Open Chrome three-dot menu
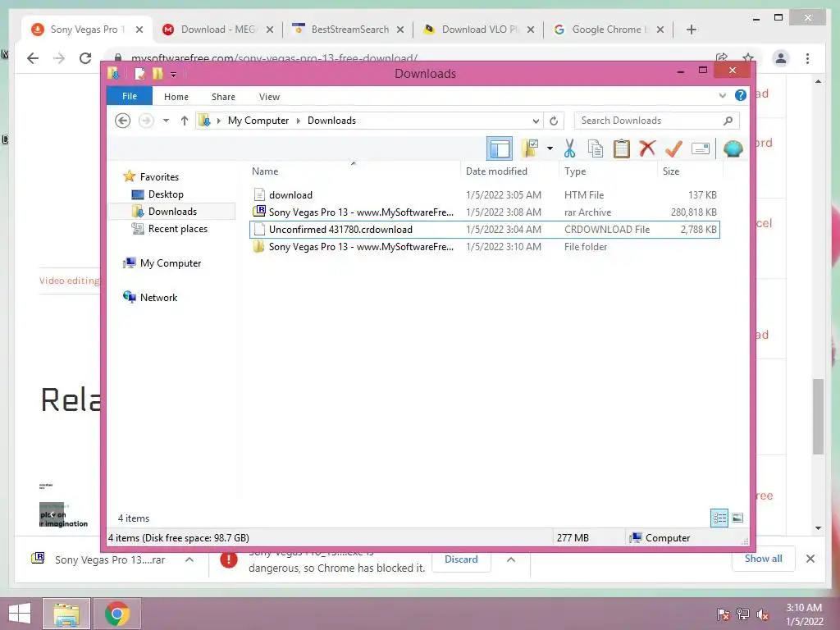Screen dimensions: 840x630 coord(807,58)
